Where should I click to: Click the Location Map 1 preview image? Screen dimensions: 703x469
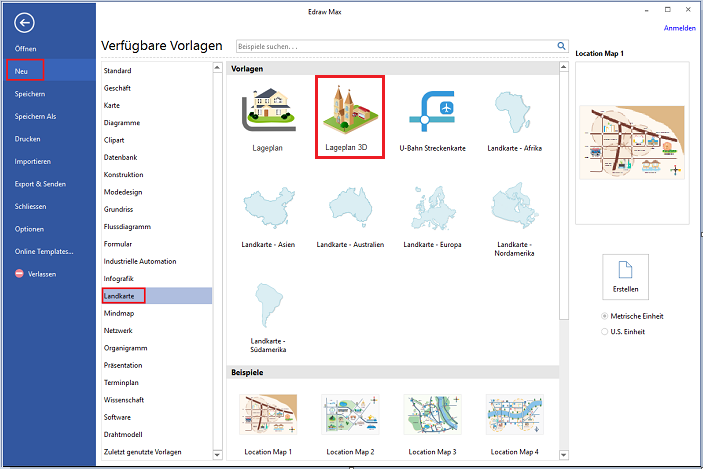[x=632, y=143]
